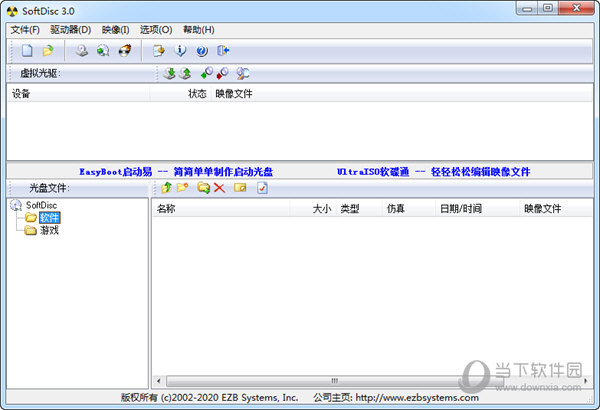Click the folder with green arrow icon
Screen dimensions: 600x410
point(204,188)
